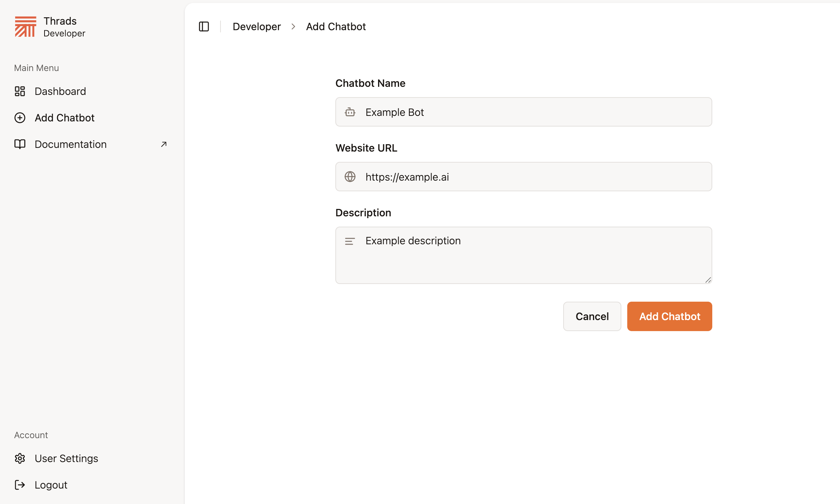Click the Add Chatbot plus-circle icon
The image size is (840, 504).
[x=20, y=118]
